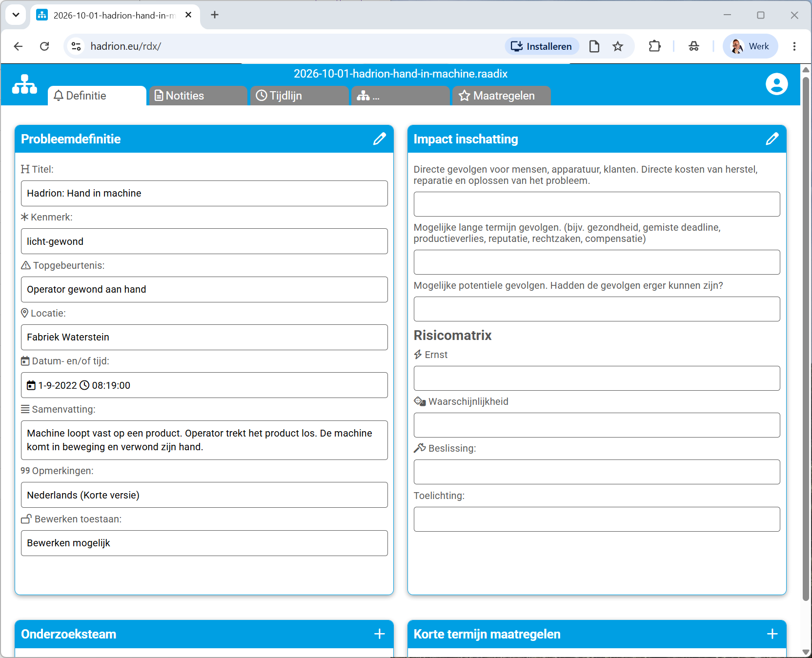Screen dimensions: 812x658
Task: Click the address bar URL hadrion.eu/rdx/
Action: (126, 46)
